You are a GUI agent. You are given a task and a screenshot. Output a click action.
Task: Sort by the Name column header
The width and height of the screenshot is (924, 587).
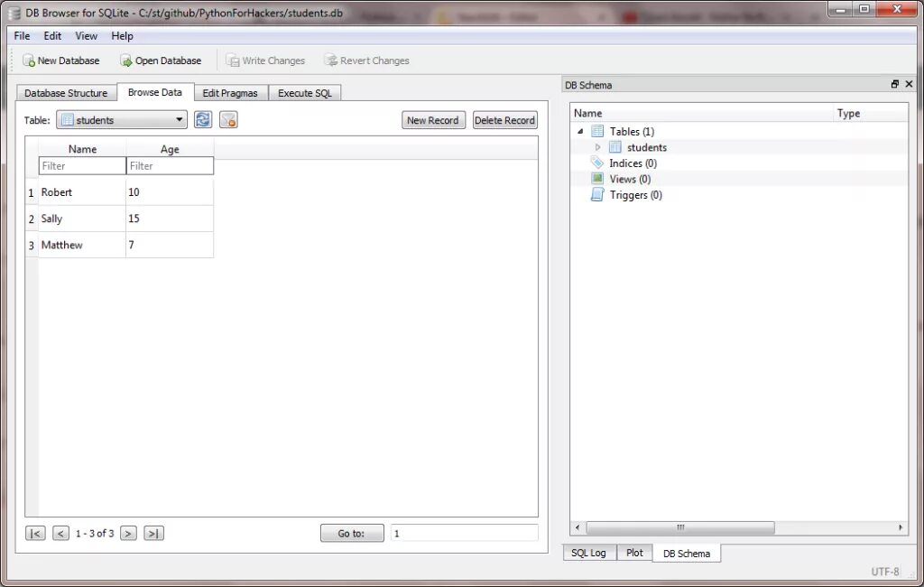82,149
